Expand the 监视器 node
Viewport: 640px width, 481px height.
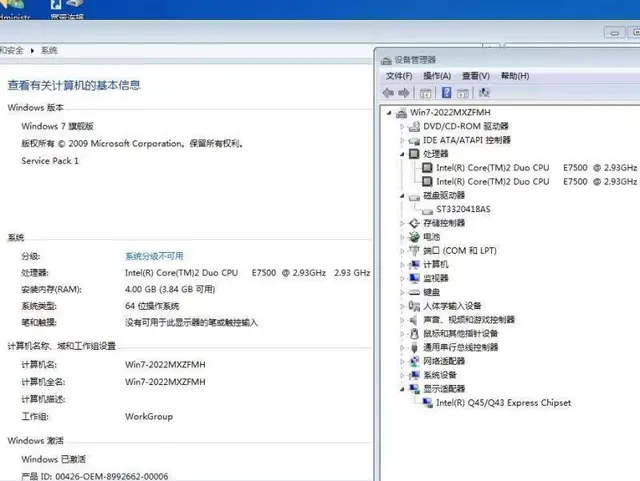402,278
